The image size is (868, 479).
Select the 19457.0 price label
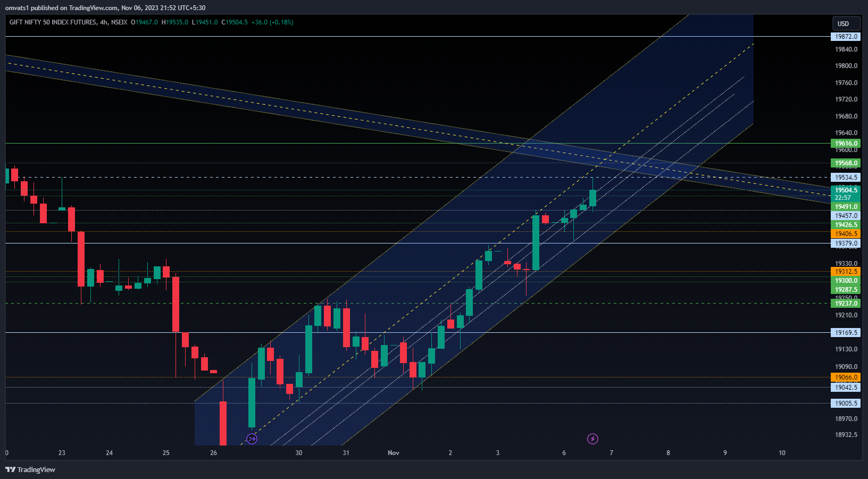[x=846, y=216]
